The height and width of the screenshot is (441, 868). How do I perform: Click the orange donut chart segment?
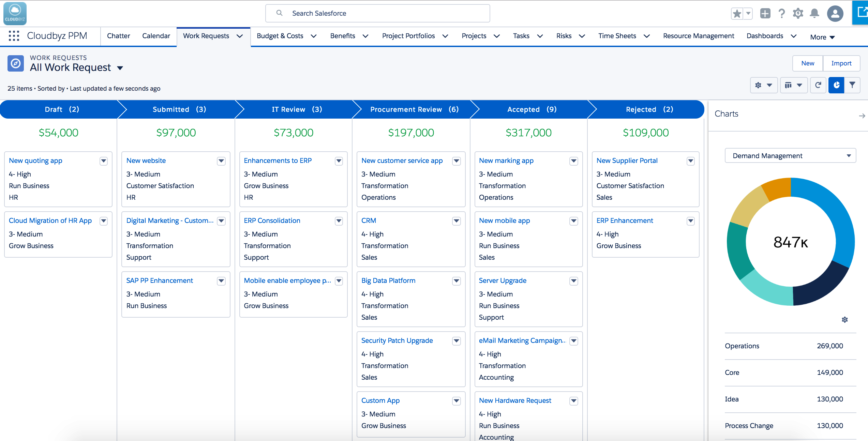click(777, 189)
